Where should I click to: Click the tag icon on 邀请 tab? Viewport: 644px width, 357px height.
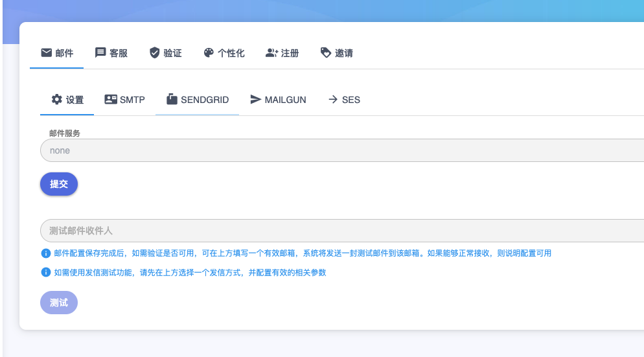[326, 52]
